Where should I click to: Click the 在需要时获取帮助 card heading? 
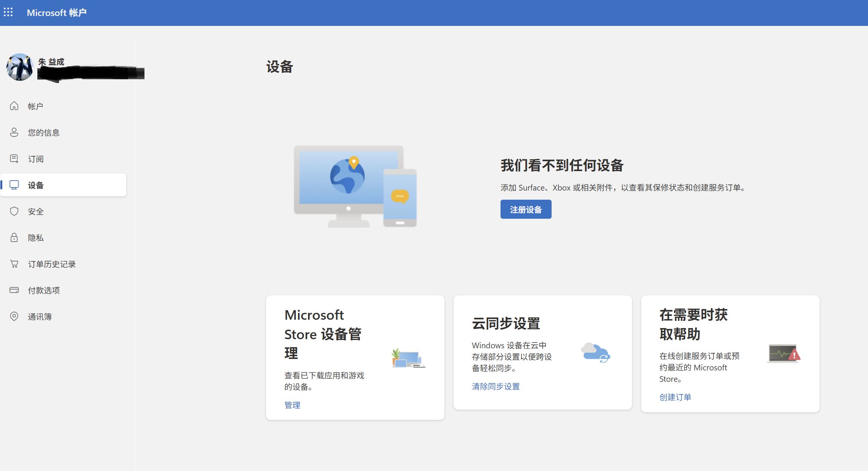[x=693, y=324]
